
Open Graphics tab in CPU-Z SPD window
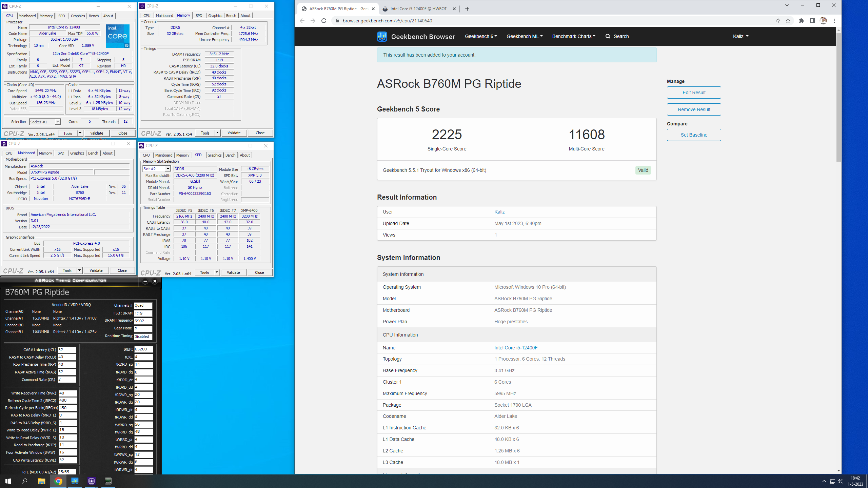coord(215,155)
